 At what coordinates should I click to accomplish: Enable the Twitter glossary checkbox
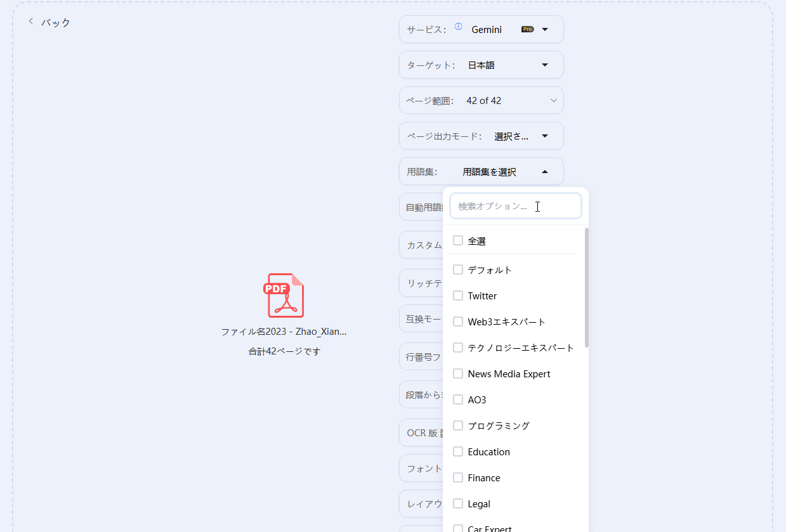[458, 296]
